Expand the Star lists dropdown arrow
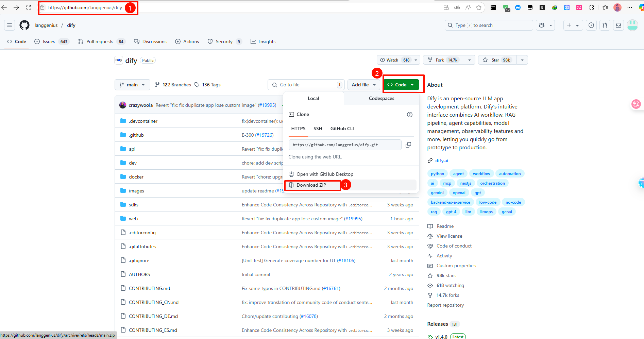Image resolution: width=644 pixels, height=339 pixels. click(522, 60)
